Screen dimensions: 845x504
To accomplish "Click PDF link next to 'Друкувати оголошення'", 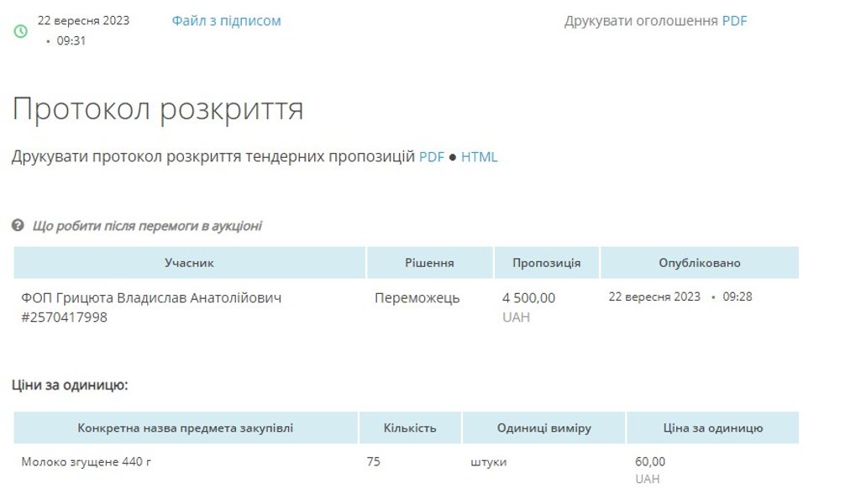I will (x=734, y=21).
